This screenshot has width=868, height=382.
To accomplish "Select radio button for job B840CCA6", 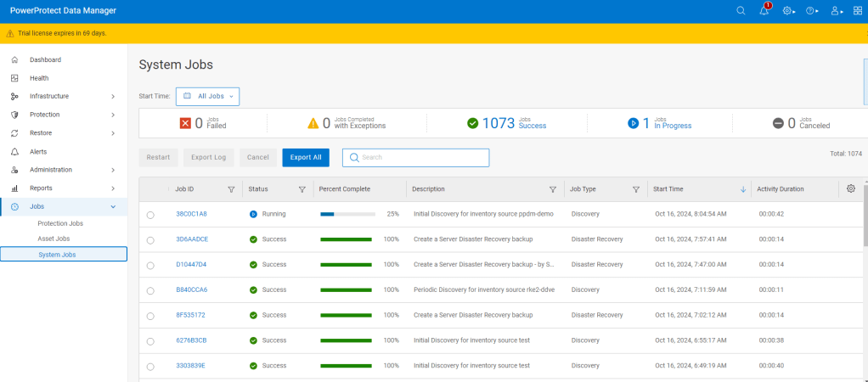I will pos(150,290).
